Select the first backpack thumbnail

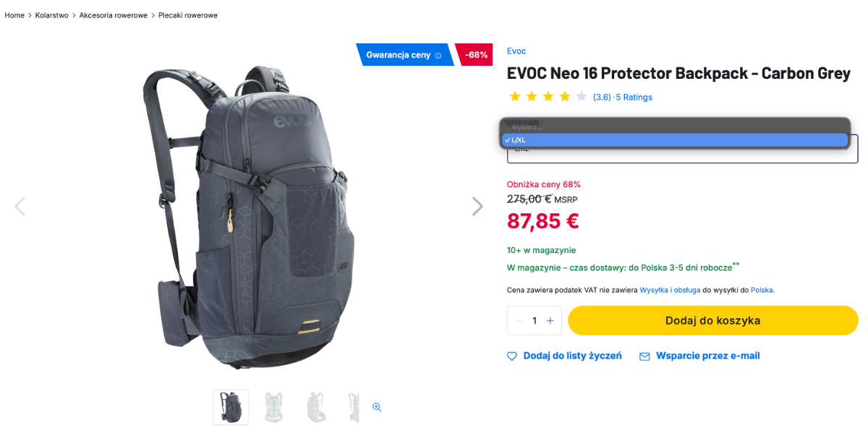(x=231, y=407)
